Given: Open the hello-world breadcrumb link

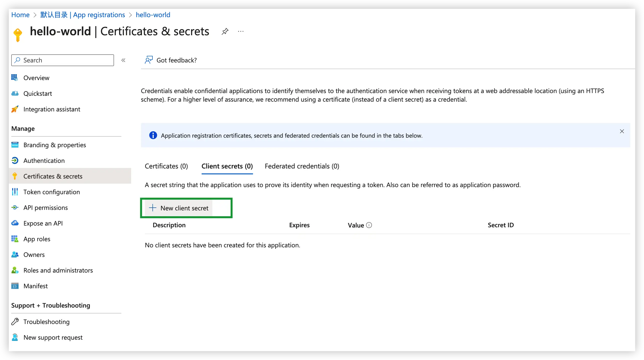Looking at the screenshot, I should click(153, 15).
